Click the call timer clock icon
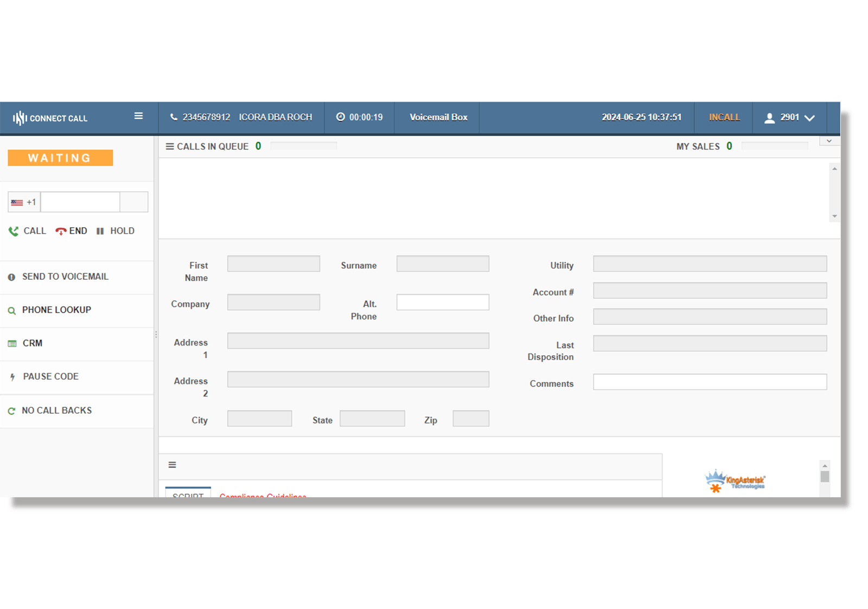Viewport: 868px width, 609px height. pos(341,117)
